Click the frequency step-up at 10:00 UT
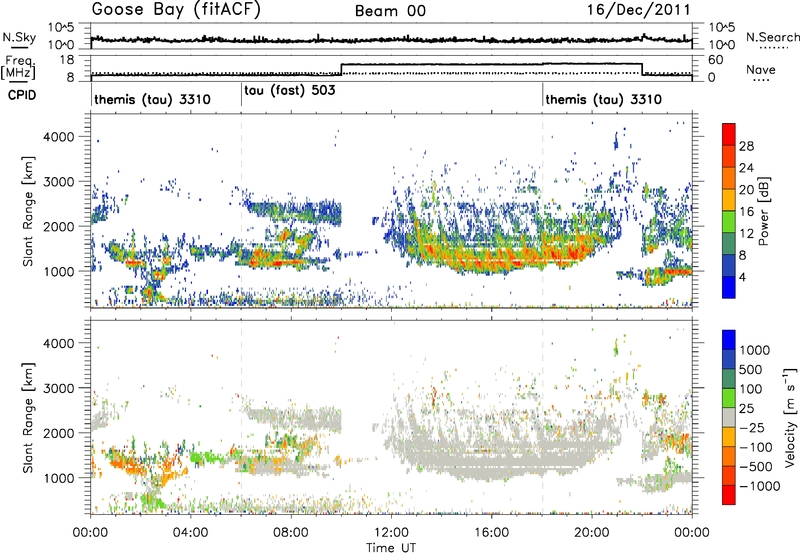Screen dimensions: 800x554 pyautogui.click(x=341, y=69)
